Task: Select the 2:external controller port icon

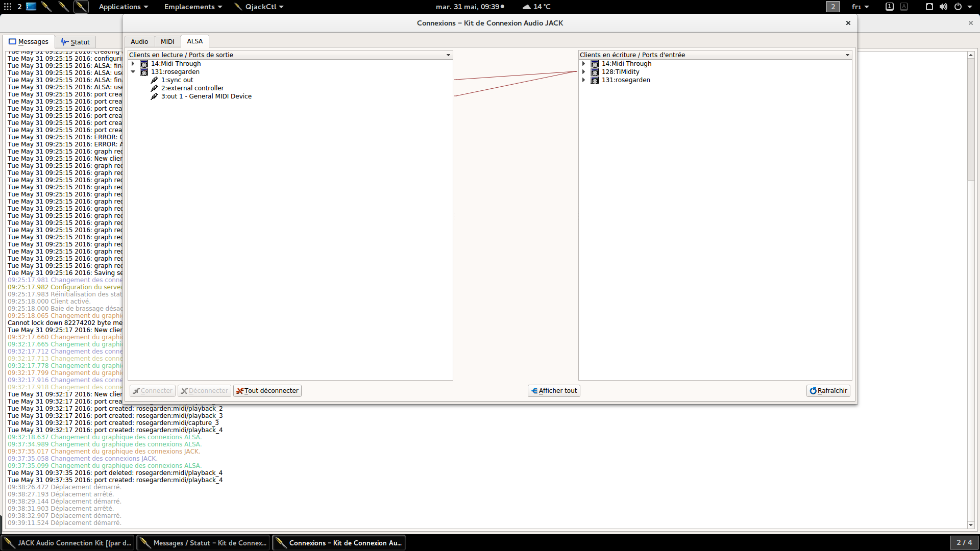Action: point(154,88)
